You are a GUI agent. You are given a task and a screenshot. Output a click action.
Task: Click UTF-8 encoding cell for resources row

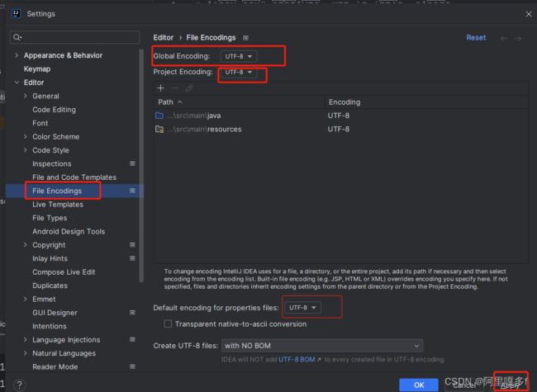(339, 130)
